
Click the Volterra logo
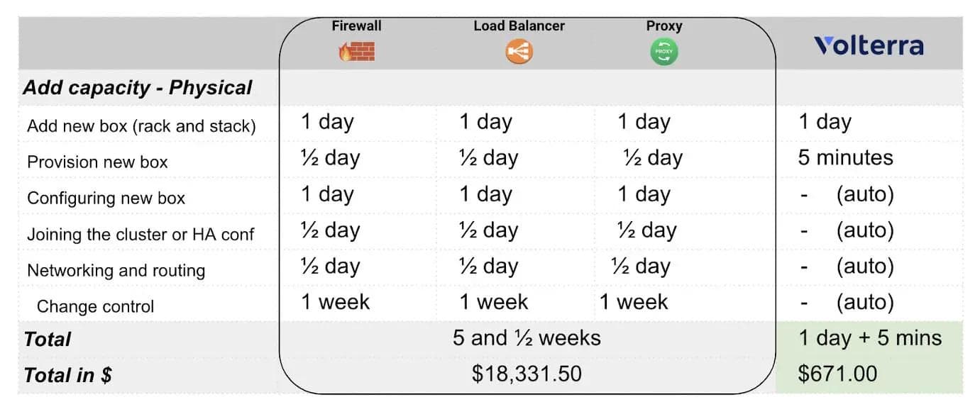point(869,46)
